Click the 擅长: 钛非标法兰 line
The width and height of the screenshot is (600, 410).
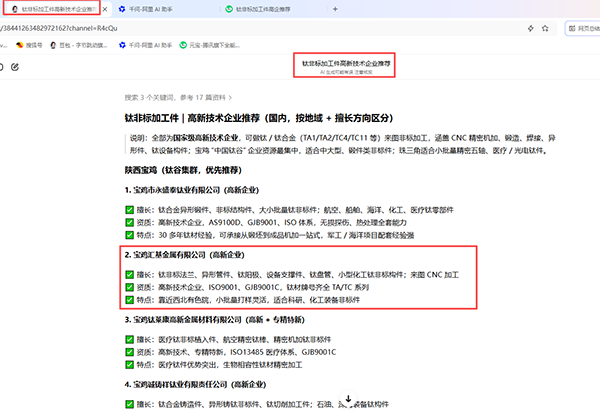click(x=292, y=274)
